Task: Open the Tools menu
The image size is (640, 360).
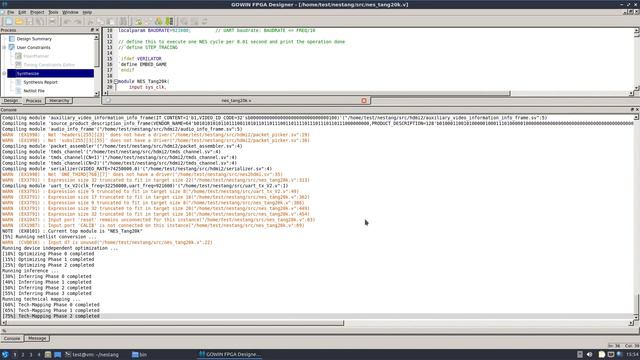Action: click(53, 12)
